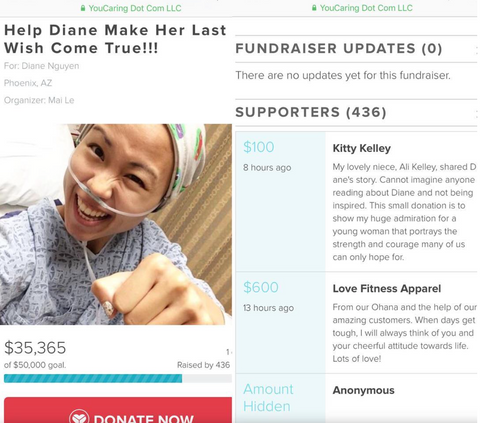
Task: Click the $35,365 raised amount
Action: click(35, 348)
